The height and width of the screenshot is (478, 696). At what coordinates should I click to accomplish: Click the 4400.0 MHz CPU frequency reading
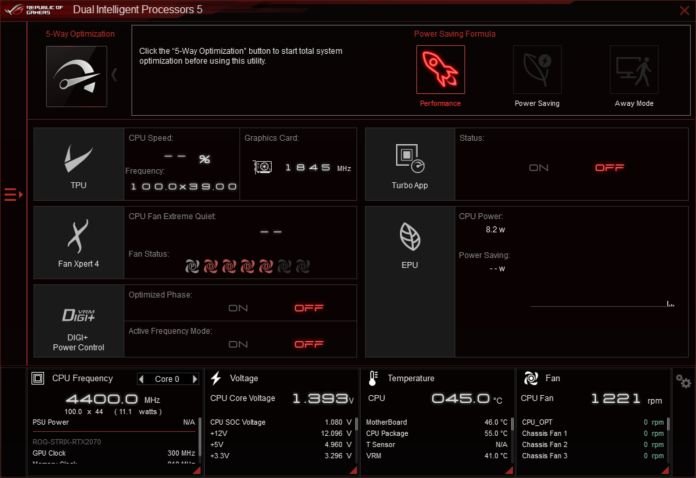(x=113, y=399)
